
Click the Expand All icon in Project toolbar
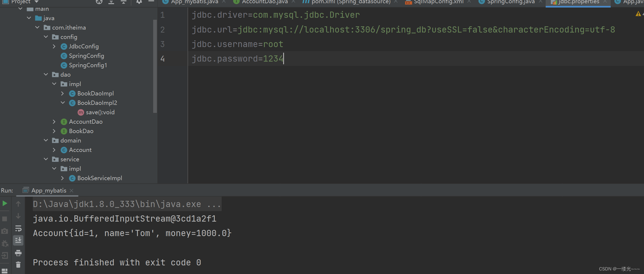(111, 2)
